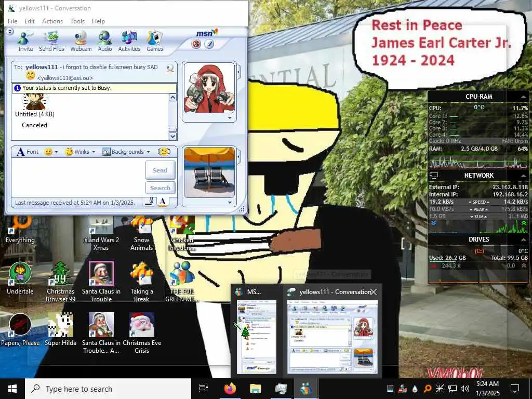Collapse the NETWORK widget section
The width and height of the screenshot is (532, 399).
tap(523, 176)
